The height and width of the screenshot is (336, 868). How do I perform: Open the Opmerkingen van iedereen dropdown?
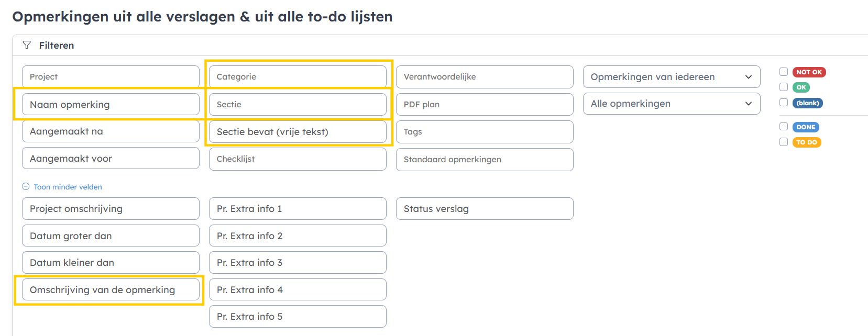(672, 77)
